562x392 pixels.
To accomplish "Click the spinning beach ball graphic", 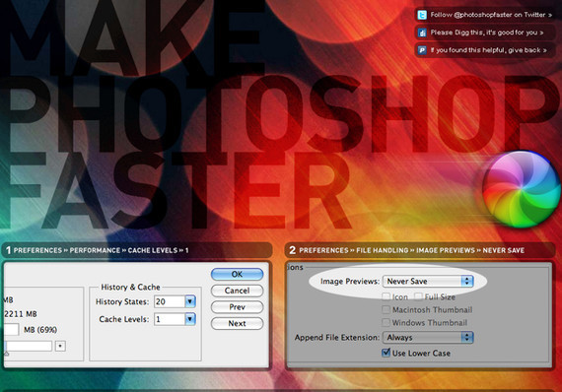I will [522, 190].
